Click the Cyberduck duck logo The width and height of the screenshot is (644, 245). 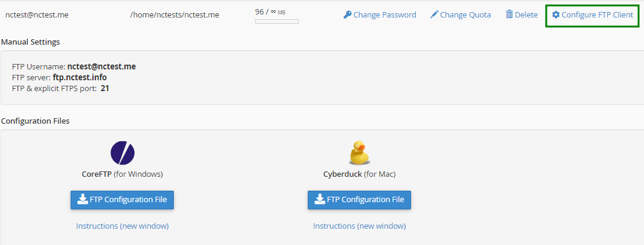click(x=359, y=153)
